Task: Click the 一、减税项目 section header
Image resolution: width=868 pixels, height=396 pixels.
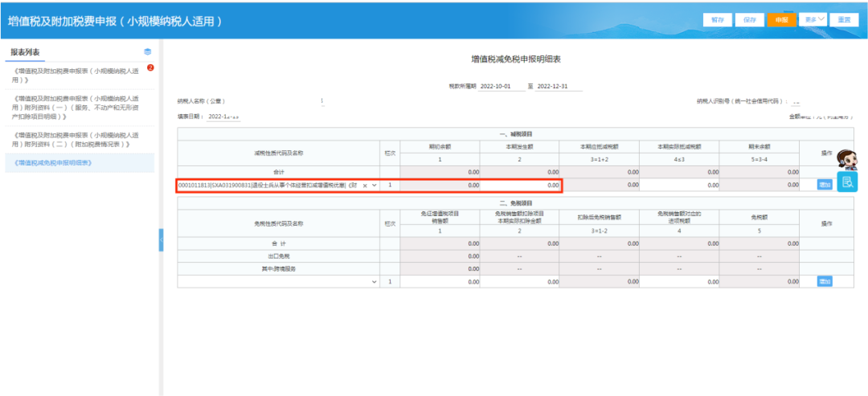Action: coord(515,134)
